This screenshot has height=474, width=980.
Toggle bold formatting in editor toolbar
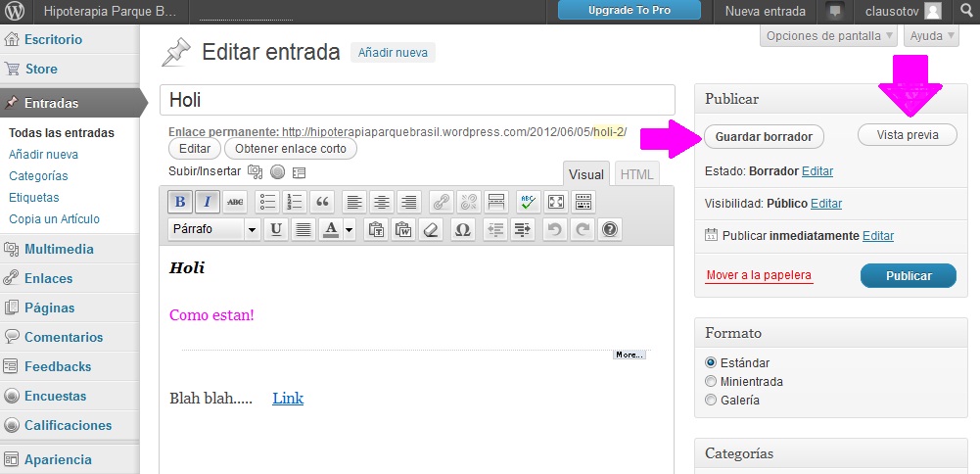[x=180, y=202]
